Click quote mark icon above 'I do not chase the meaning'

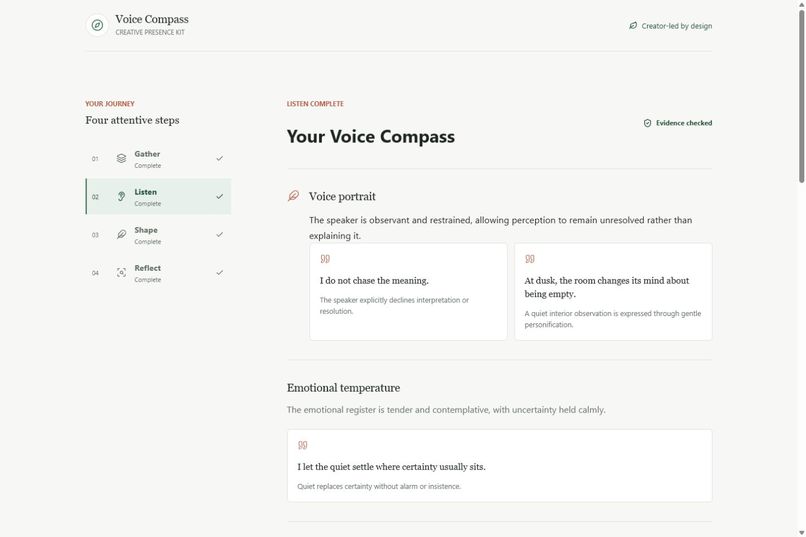coord(325,258)
